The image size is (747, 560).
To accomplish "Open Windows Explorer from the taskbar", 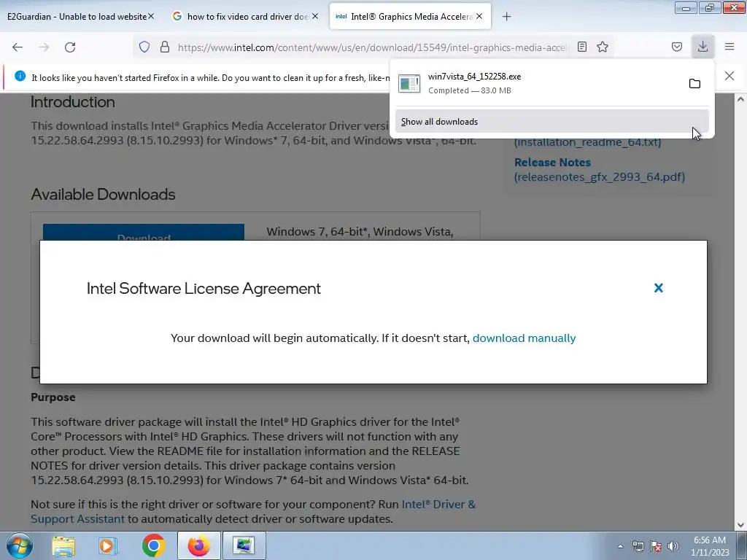I will click(63, 545).
